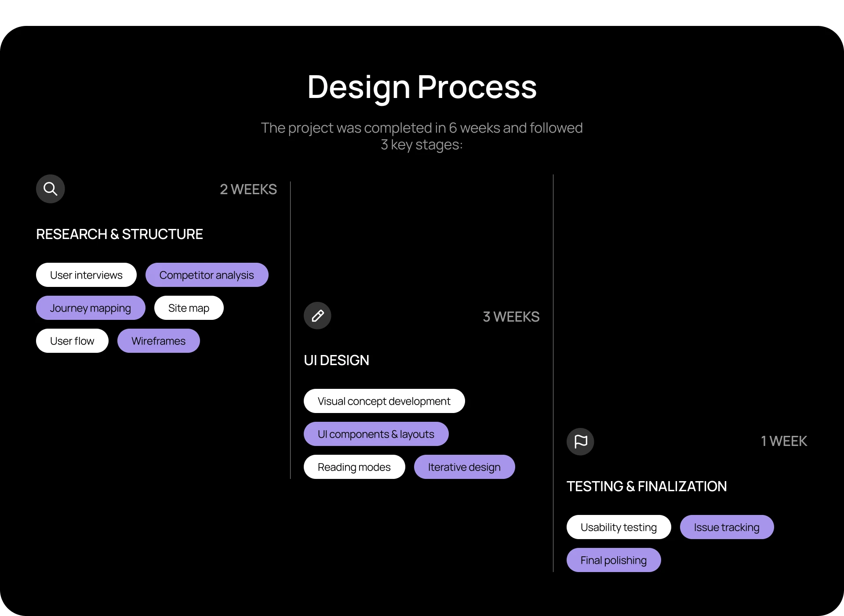This screenshot has width=844, height=616.
Task: Select the Usability testing pill
Action: (618, 527)
